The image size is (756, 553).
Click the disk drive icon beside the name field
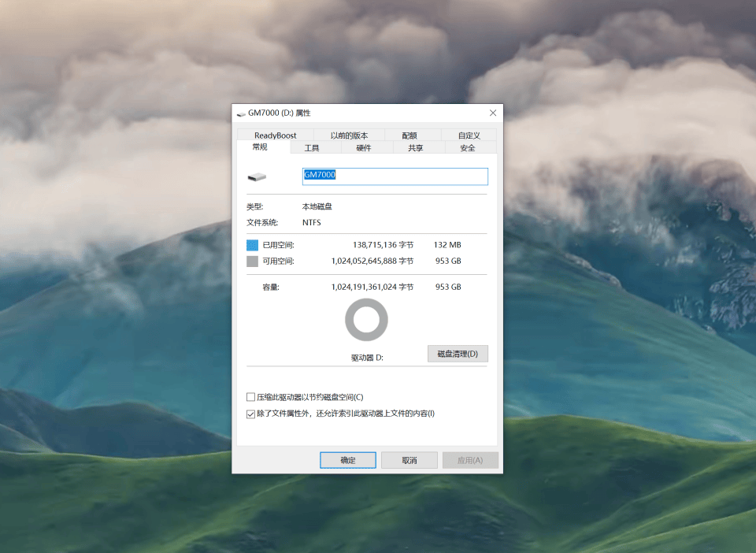[257, 177]
